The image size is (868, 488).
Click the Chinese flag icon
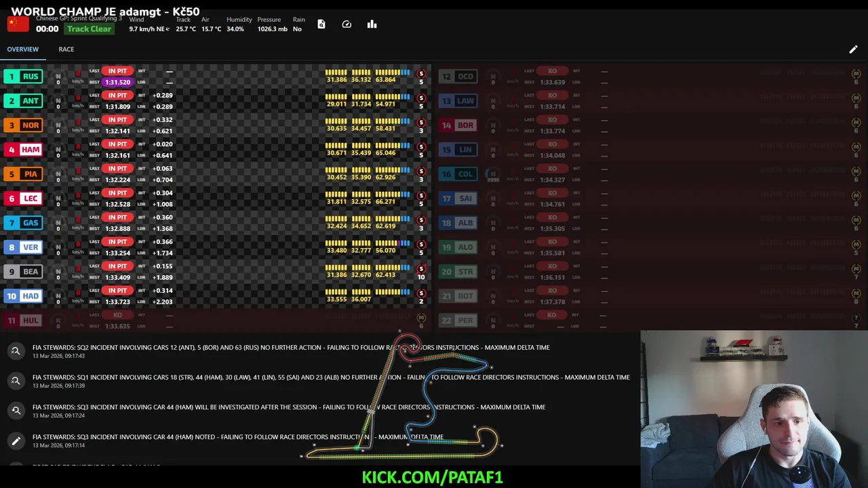(18, 24)
